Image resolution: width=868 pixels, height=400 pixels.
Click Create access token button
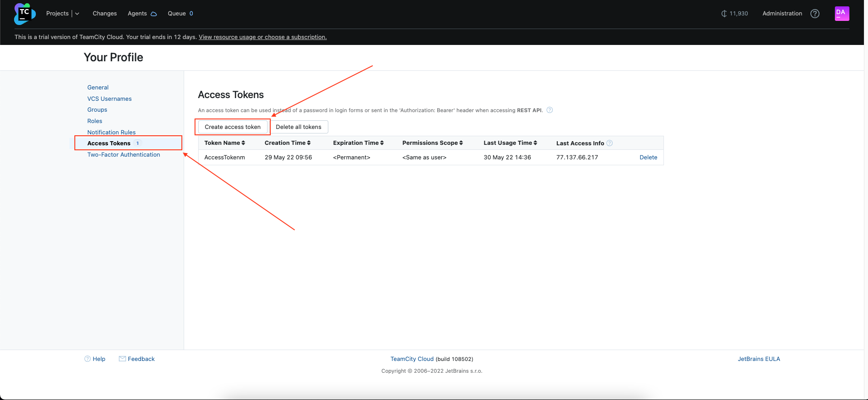[233, 127]
